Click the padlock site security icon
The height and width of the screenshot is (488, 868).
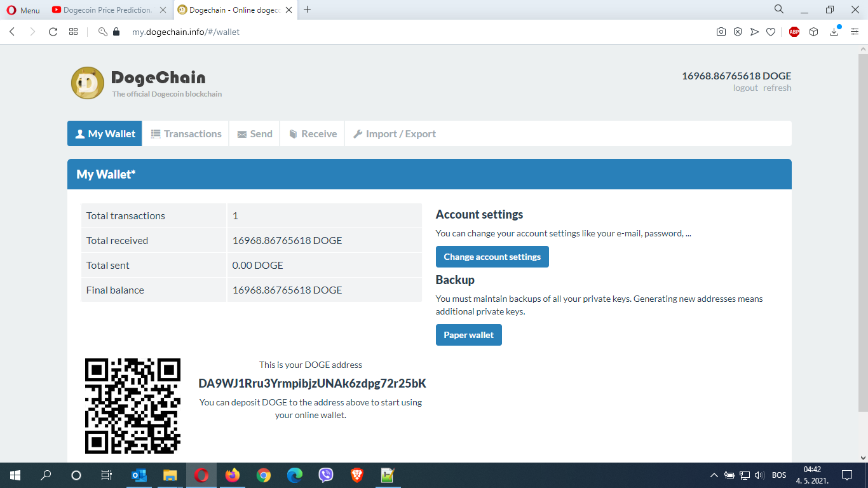pos(116,32)
